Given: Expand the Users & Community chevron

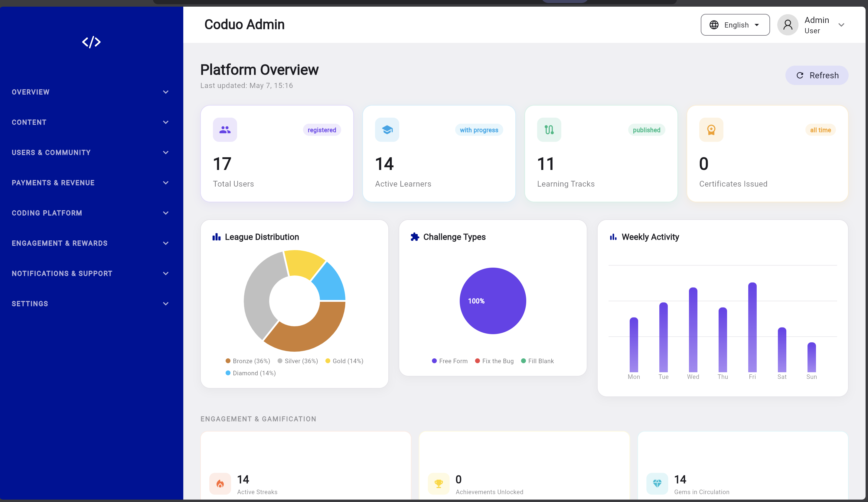Looking at the screenshot, I should (x=166, y=152).
